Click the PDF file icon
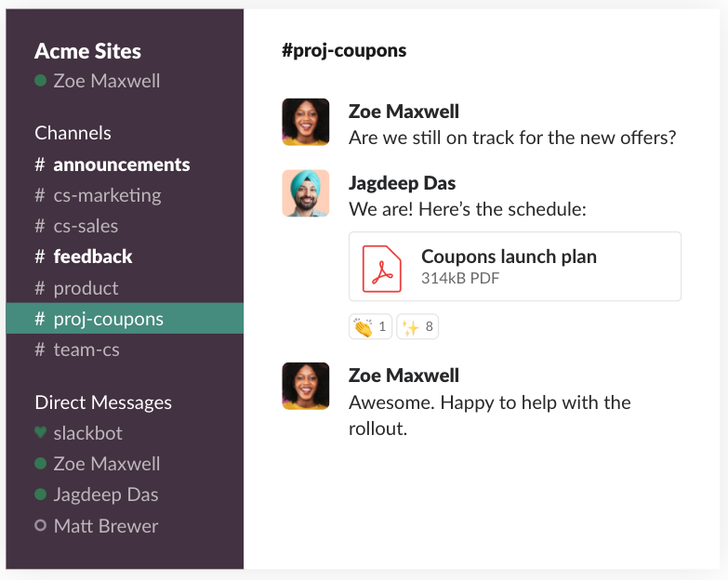The image size is (728, 580). [x=381, y=266]
